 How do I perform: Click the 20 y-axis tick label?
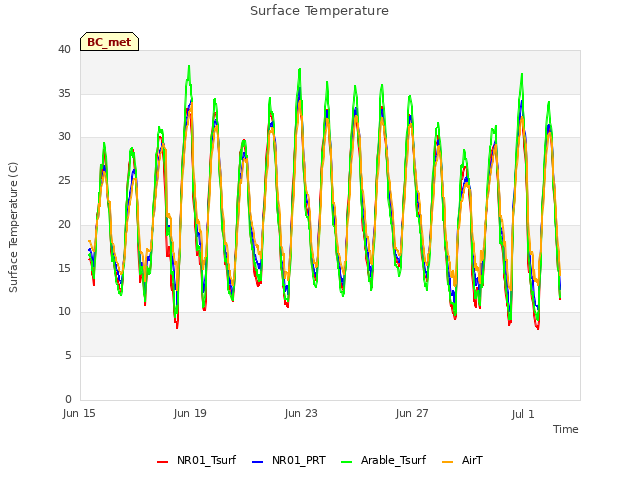coord(64,224)
